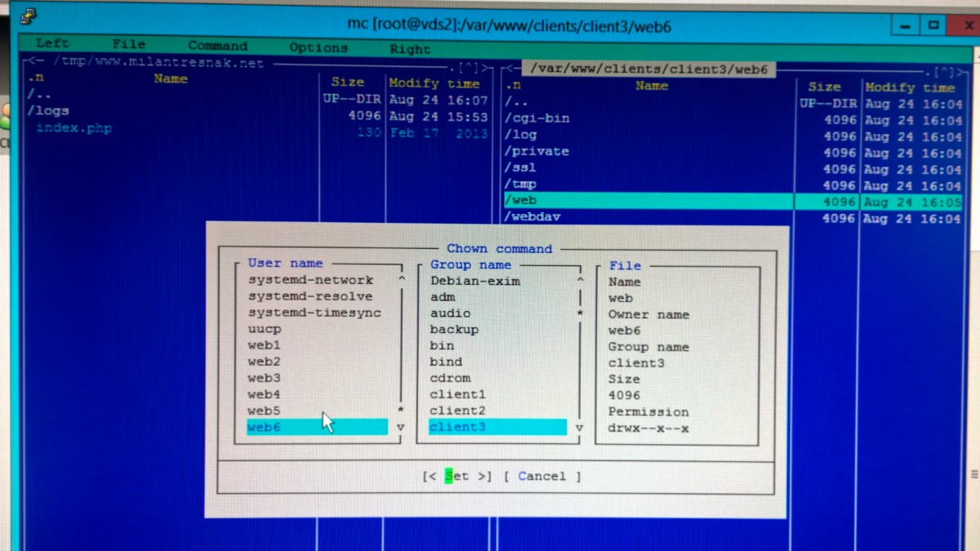This screenshot has height=551, width=980.
Task: Click Cancel in the Chown dialog
Action: [541, 476]
